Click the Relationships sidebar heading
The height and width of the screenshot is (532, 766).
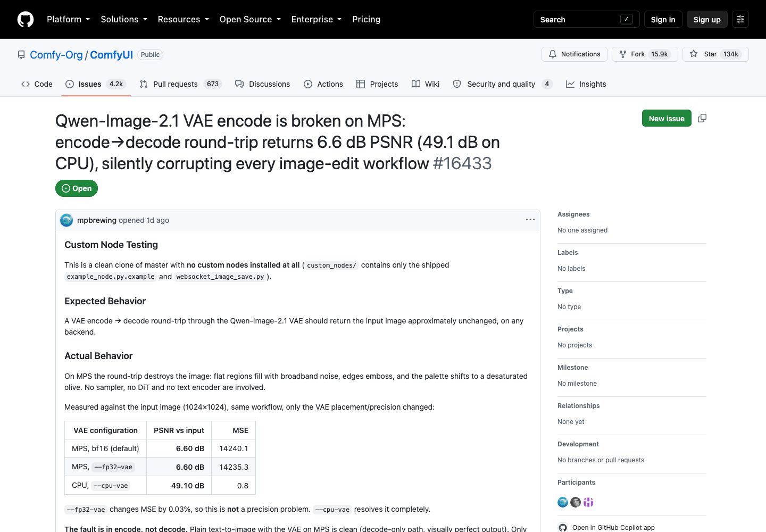click(x=578, y=406)
